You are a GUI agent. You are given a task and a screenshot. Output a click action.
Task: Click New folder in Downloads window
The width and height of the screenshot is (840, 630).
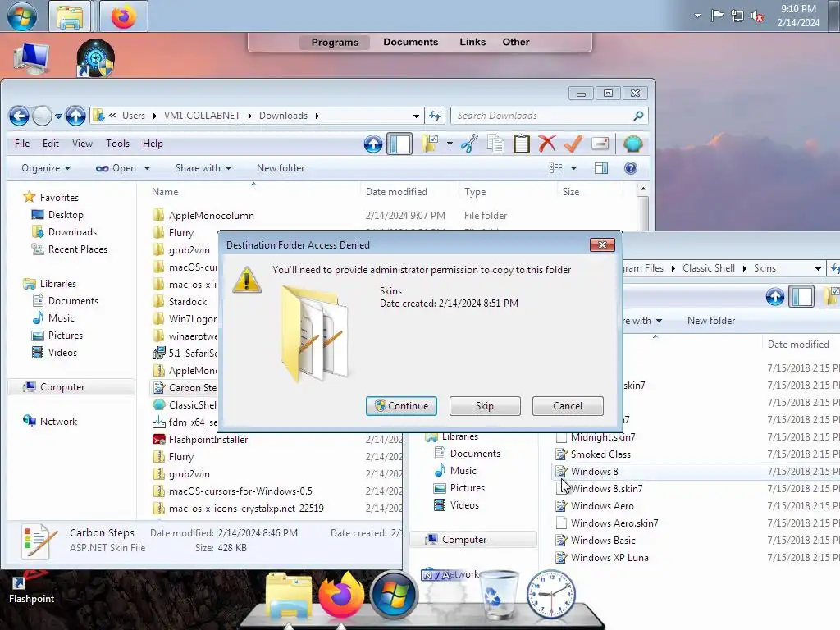tap(281, 168)
